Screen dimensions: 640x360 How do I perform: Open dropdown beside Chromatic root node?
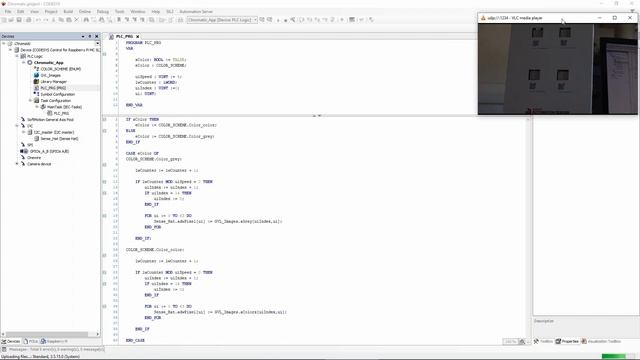tap(98, 43)
